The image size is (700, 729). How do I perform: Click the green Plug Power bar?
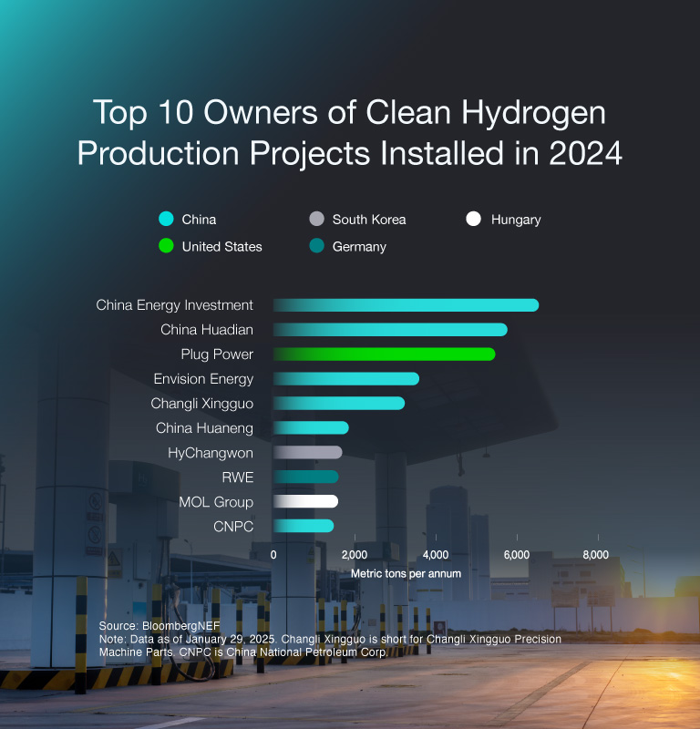(x=385, y=354)
